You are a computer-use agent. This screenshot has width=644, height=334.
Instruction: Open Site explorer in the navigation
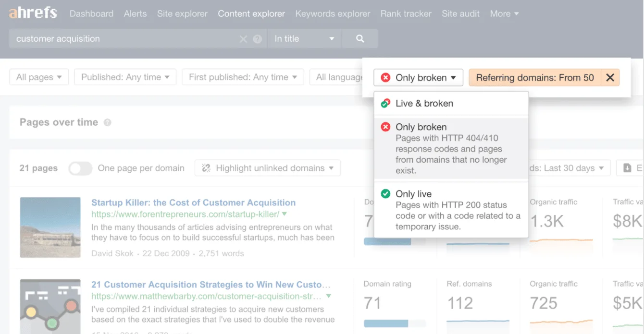(x=182, y=14)
